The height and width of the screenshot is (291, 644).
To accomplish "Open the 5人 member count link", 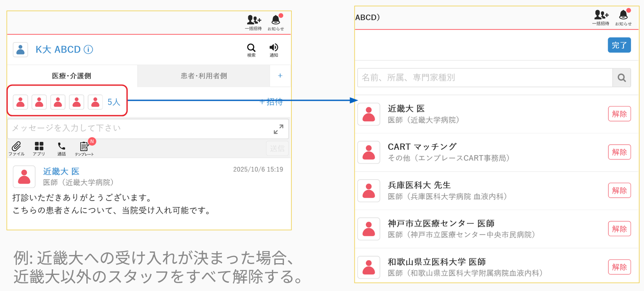I will 114,102.
